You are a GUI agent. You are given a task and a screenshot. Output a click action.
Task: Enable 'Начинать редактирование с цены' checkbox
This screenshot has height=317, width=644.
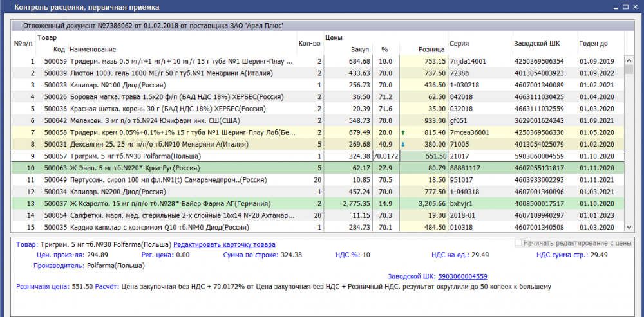(518, 243)
